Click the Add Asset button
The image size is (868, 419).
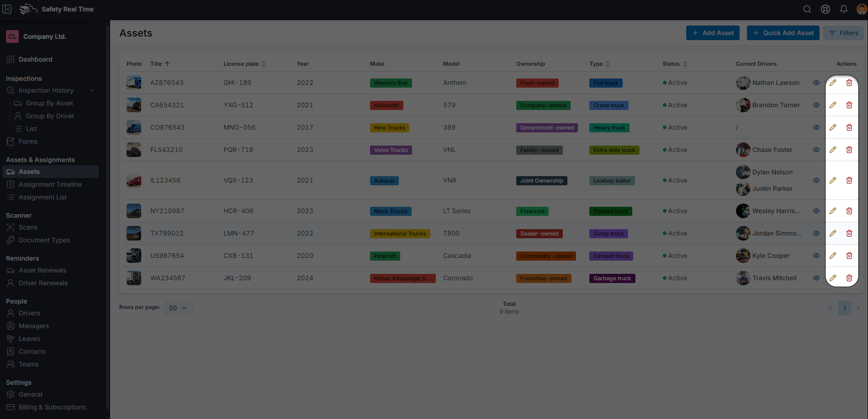tap(713, 33)
